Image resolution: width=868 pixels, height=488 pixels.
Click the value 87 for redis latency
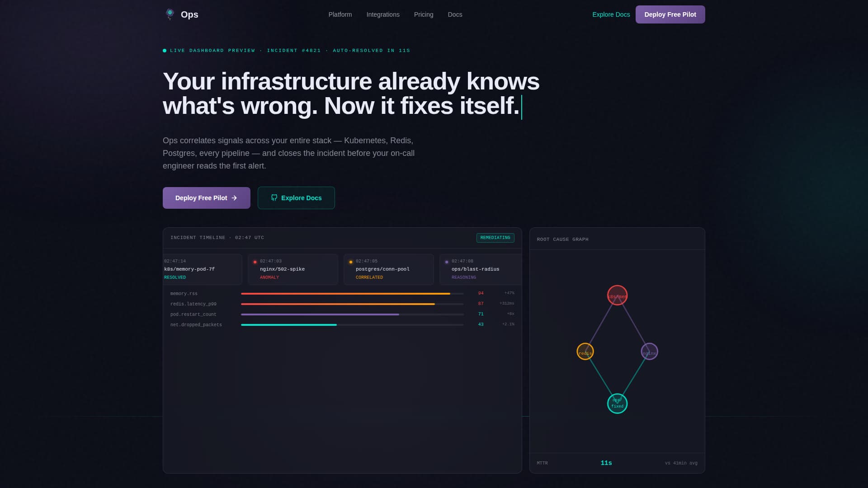tap(481, 304)
